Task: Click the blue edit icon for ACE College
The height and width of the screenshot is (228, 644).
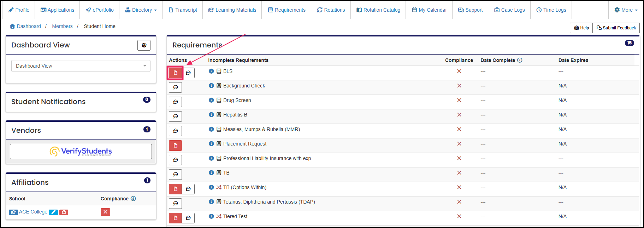Action: (53, 212)
